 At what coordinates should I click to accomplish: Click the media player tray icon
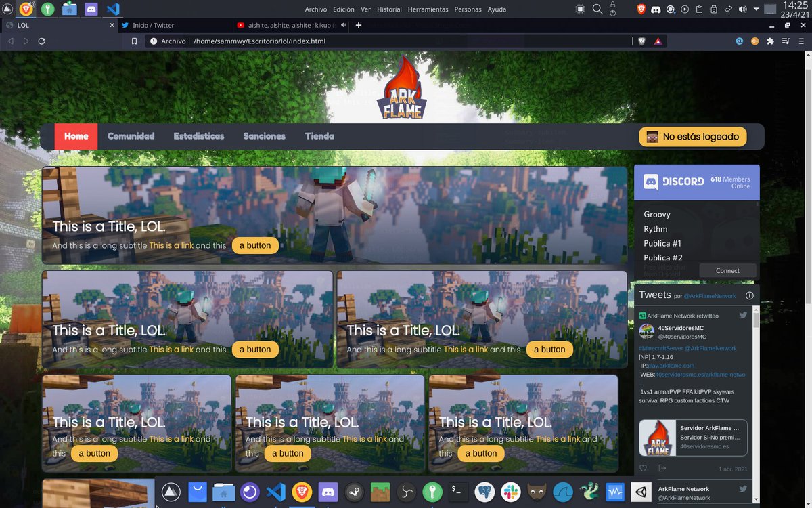[x=685, y=9]
